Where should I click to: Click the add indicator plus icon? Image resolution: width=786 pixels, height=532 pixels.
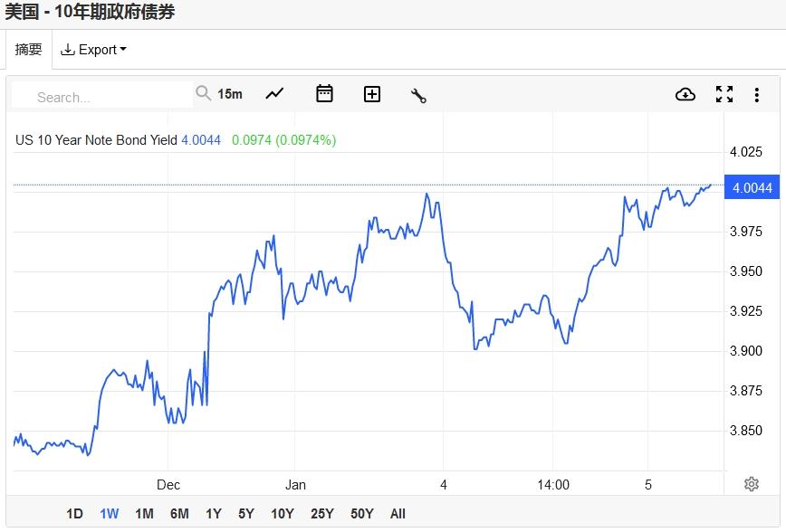point(372,94)
